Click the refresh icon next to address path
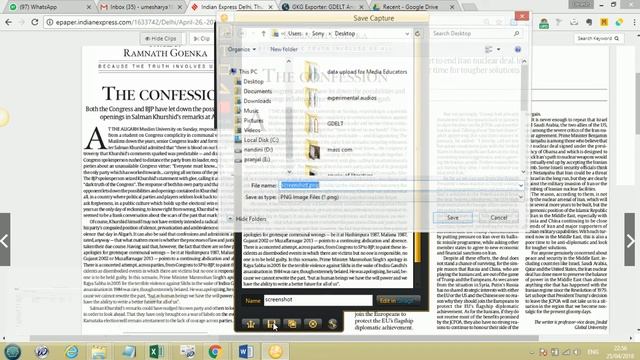 [418, 33]
